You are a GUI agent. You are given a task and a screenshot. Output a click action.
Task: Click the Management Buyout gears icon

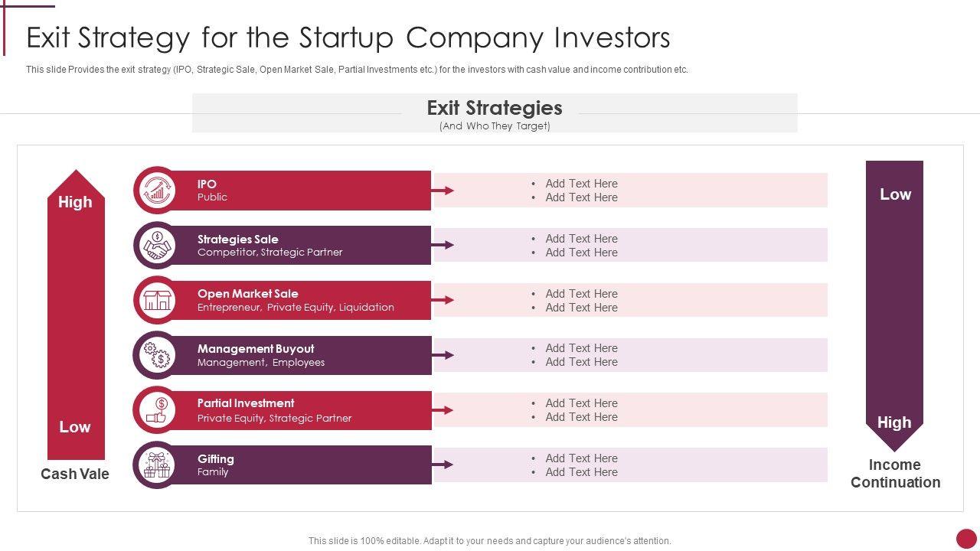tap(157, 355)
